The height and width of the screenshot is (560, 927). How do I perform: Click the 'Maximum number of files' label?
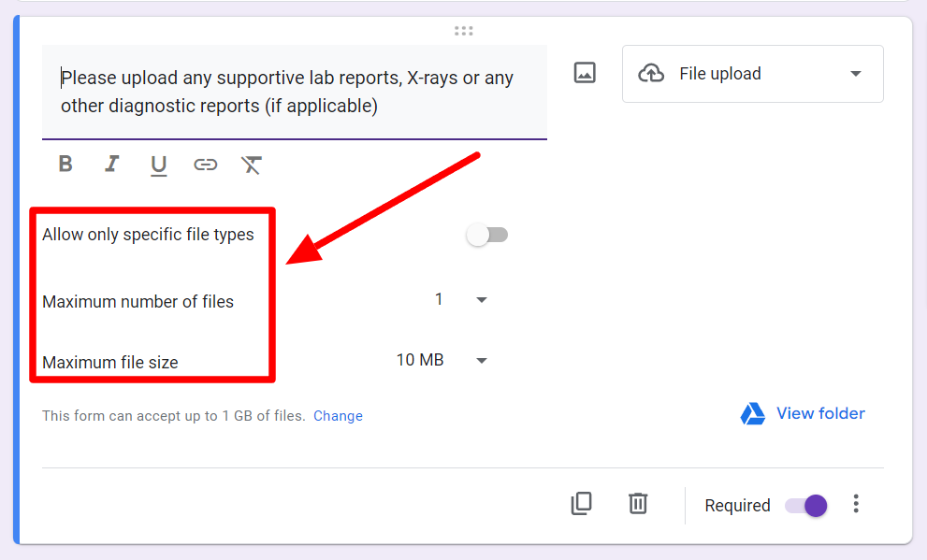coord(138,302)
